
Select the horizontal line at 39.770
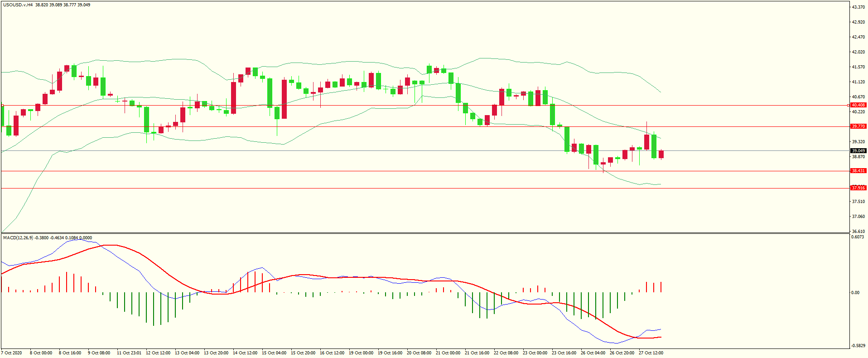(424, 127)
